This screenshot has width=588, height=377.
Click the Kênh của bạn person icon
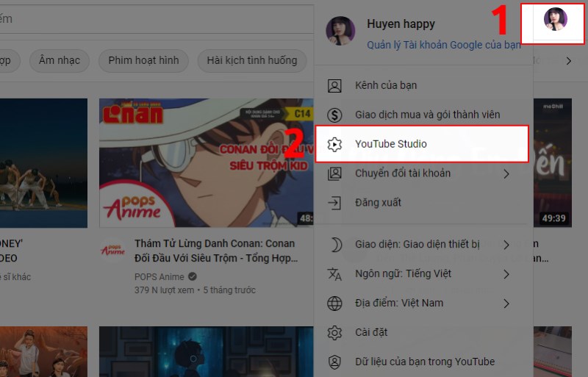click(334, 85)
